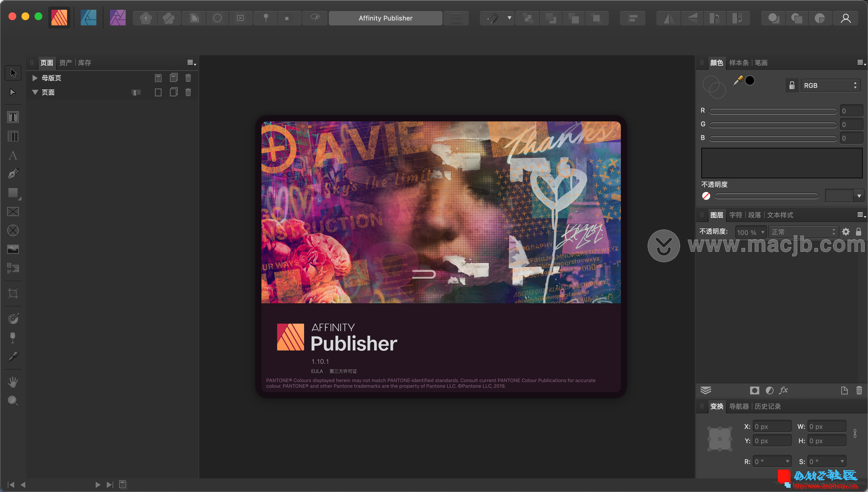Switch to 库存 tab
Viewport: 868px width, 492px height.
coord(85,63)
